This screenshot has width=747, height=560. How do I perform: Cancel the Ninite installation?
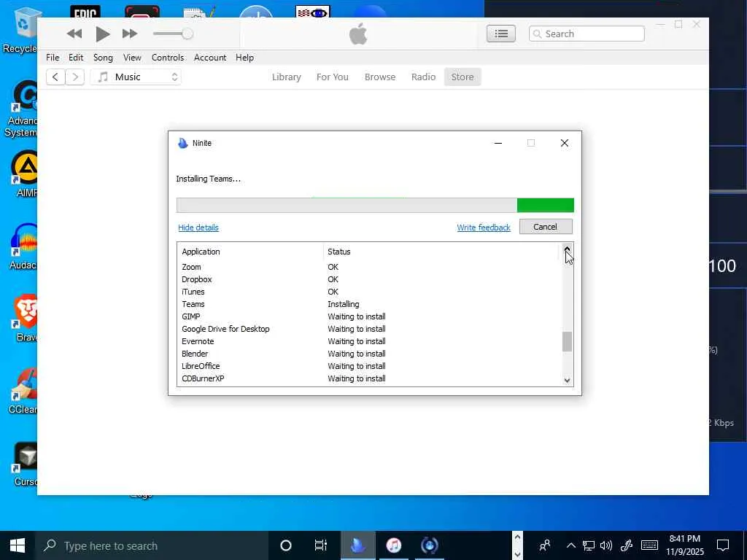(546, 227)
